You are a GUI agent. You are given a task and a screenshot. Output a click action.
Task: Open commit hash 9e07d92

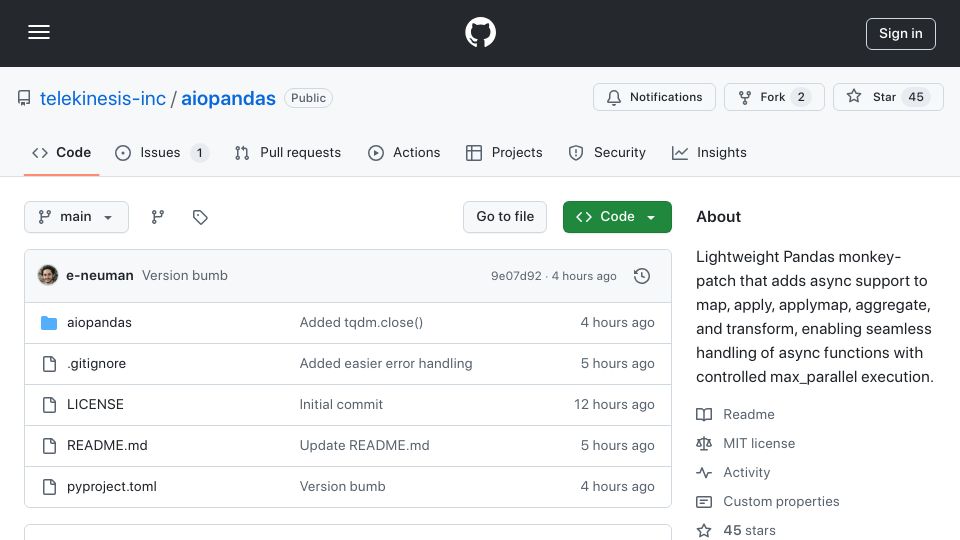point(516,276)
